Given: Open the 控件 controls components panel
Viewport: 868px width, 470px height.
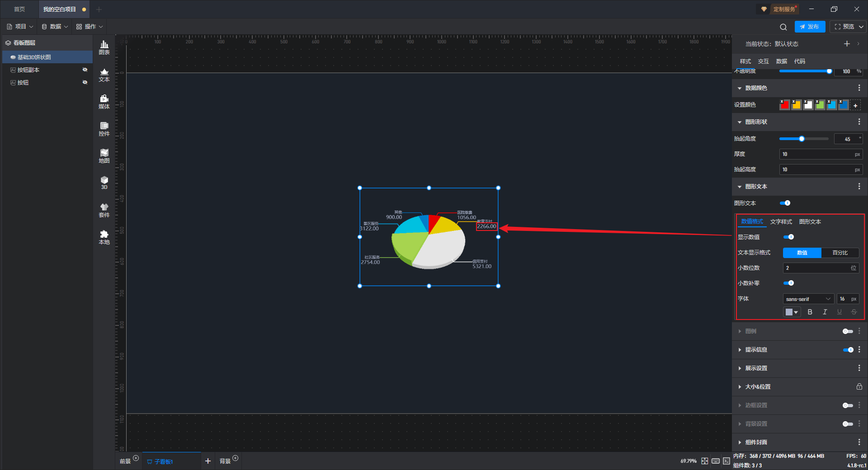Looking at the screenshot, I should (x=104, y=129).
